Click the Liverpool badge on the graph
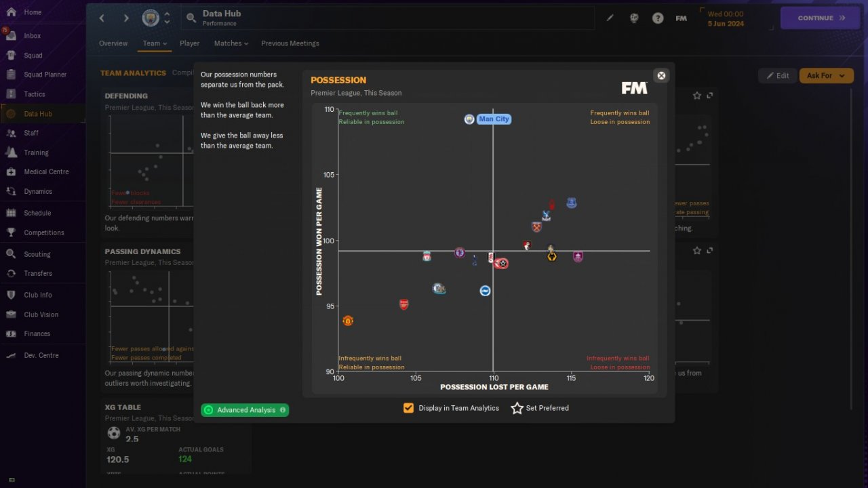This screenshot has height=488, width=868. point(427,256)
